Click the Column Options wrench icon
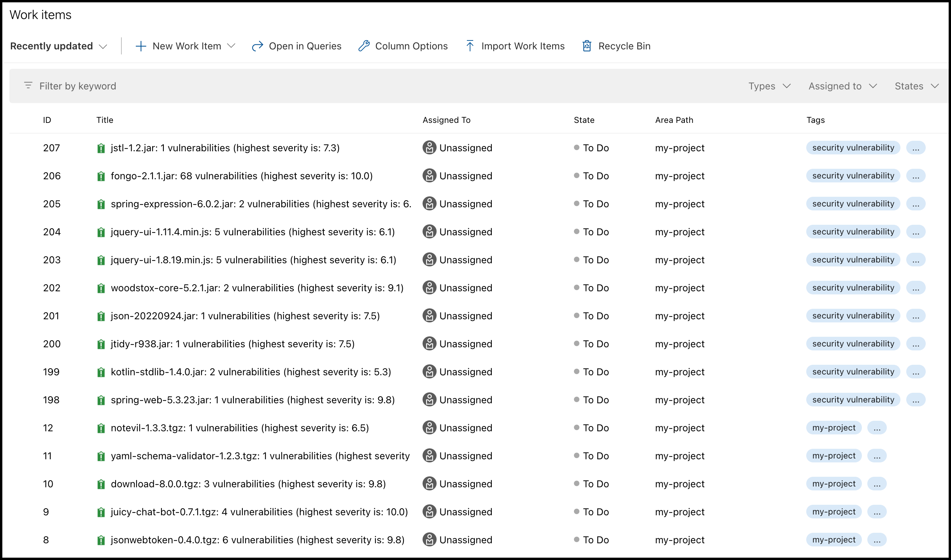The height and width of the screenshot is (560, 951). (364, 45)
